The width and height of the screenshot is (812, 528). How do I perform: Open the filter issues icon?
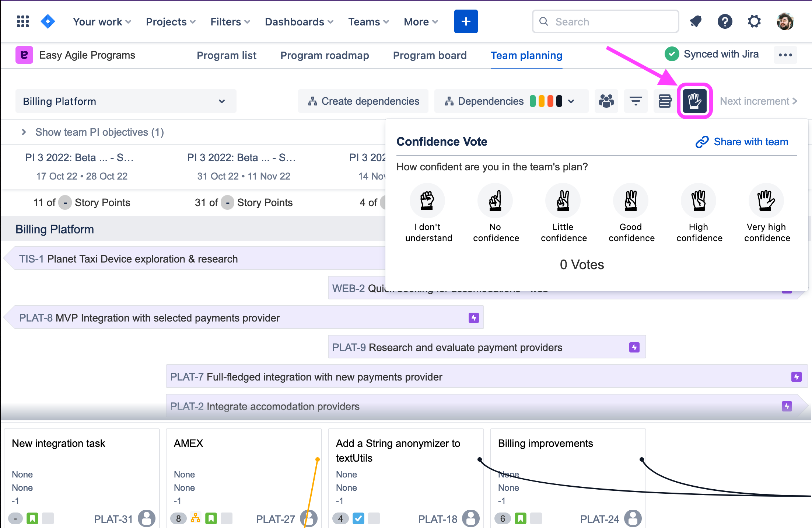click(636, 101)
